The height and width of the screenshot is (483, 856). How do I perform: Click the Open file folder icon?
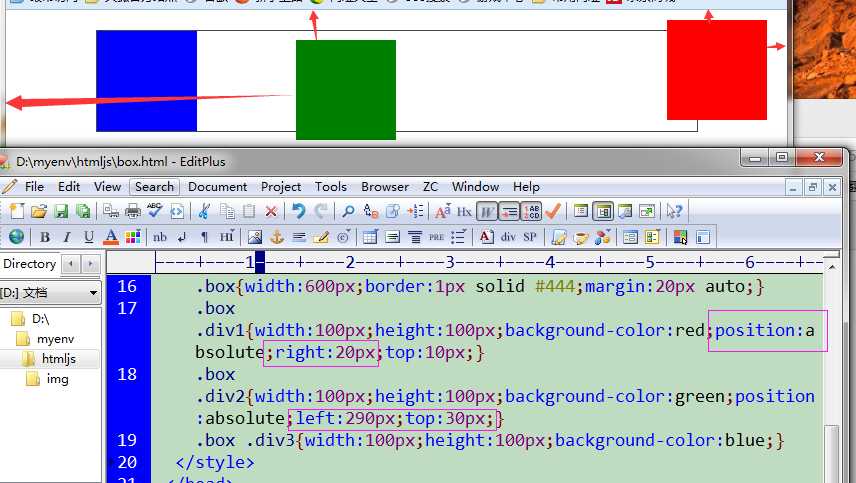pos(39,211)
